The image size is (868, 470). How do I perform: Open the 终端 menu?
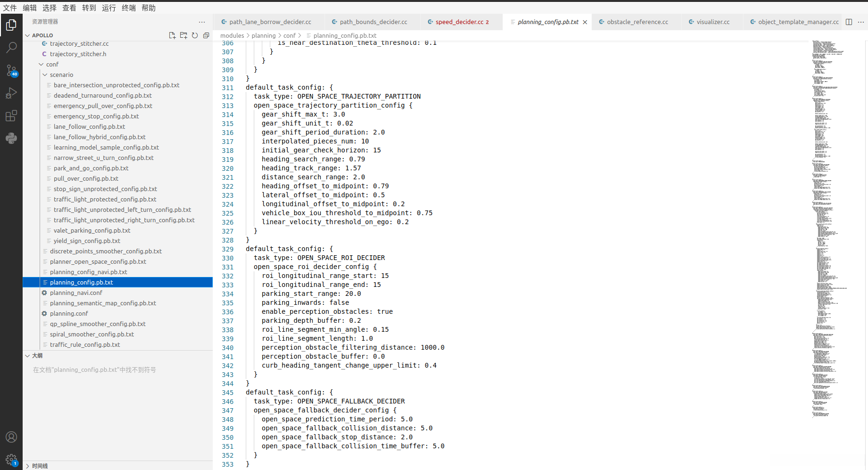[129, 8]
